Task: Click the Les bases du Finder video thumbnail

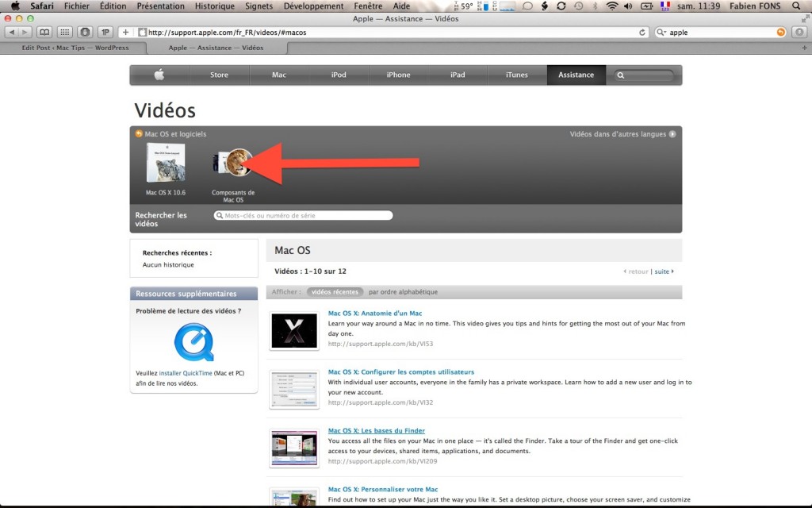Action: [294, 448]
